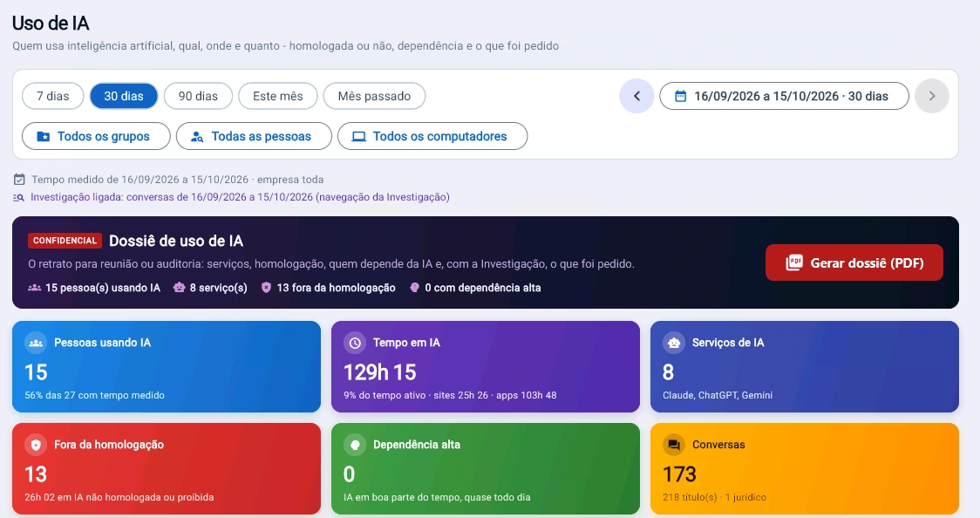
Task: Click the robot icon next to 8 serviço(s)
Action: 180,288
